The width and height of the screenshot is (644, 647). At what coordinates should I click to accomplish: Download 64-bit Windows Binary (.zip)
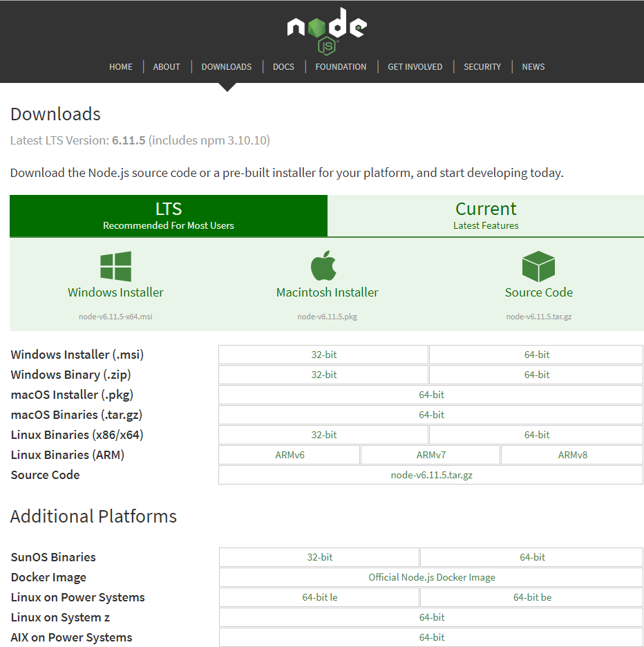coord(536,375)
